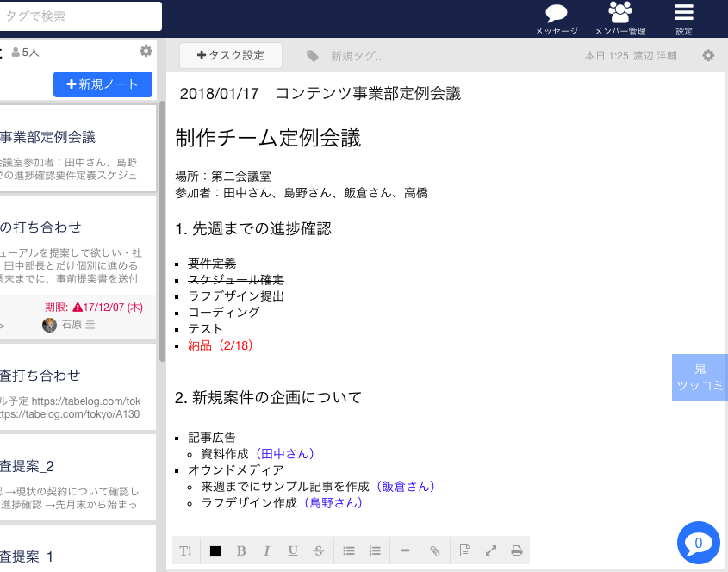
Task: Toggle underline formatting
Action: [x=293, y=551]
